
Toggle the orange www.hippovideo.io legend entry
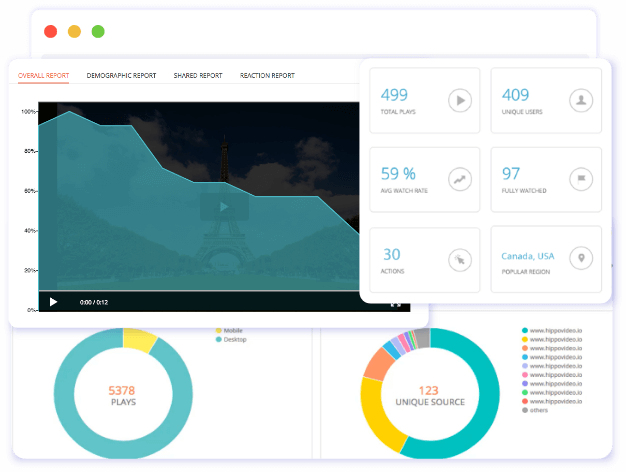click(x=552, y=348)
